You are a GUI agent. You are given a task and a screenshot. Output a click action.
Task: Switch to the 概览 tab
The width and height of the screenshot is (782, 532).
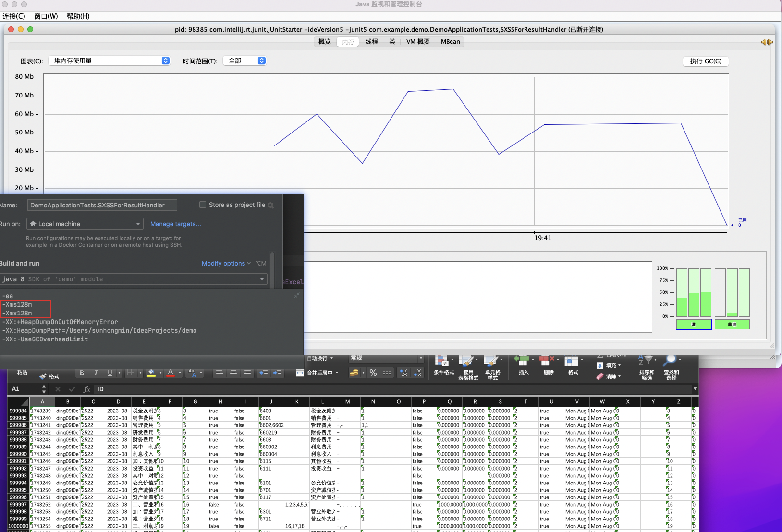(325, 42)
